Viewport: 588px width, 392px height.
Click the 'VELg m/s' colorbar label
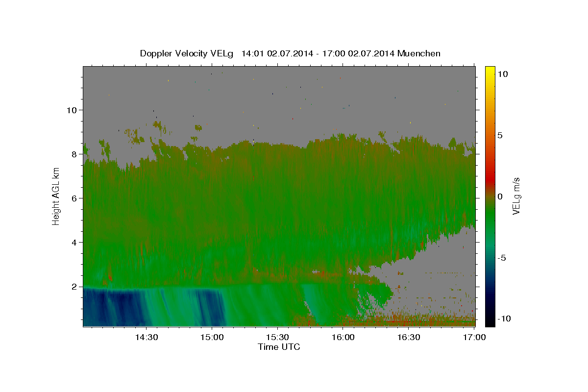[x=516, y=196]
